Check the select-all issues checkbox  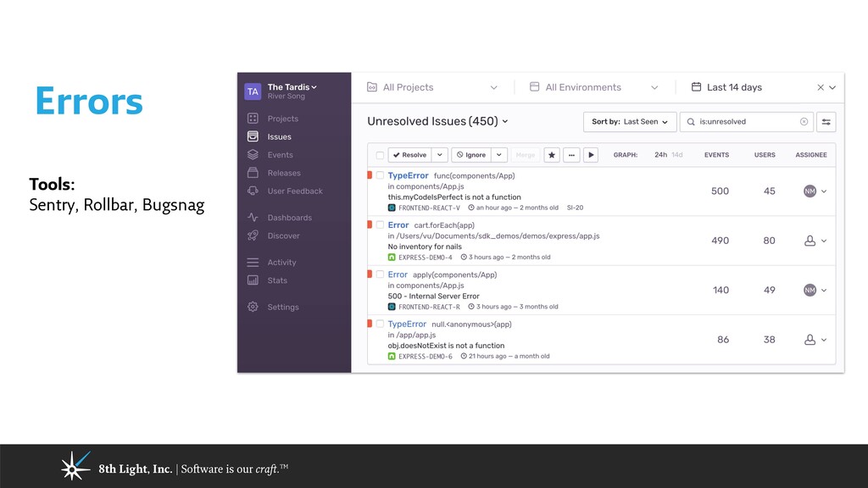pyautogui.click(x=380, y=156)
